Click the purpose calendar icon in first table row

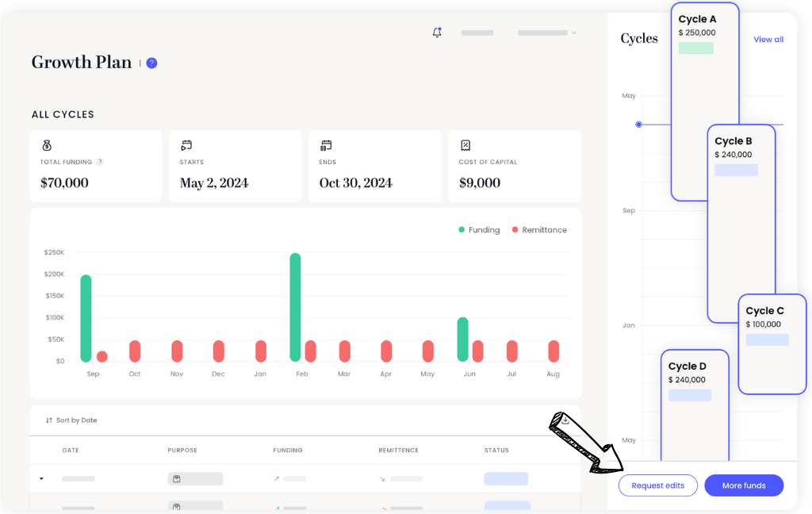tap(178, 479)
